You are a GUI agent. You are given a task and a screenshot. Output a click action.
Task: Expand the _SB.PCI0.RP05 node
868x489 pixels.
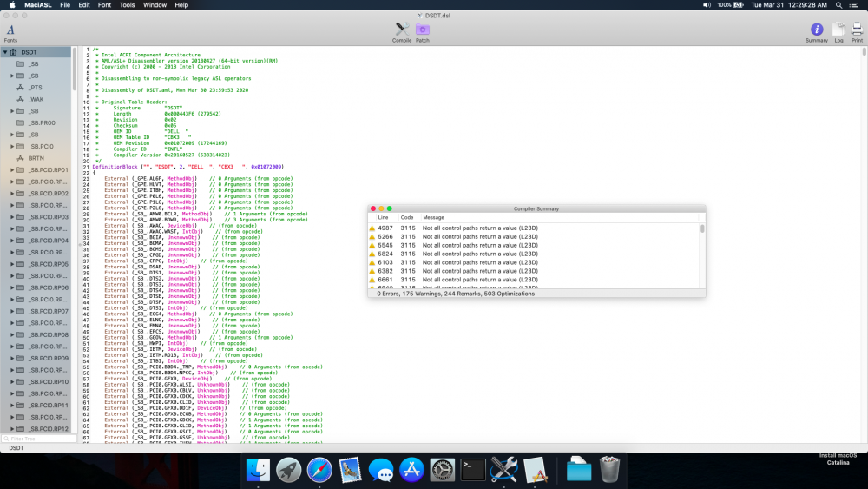click(12, 264)
